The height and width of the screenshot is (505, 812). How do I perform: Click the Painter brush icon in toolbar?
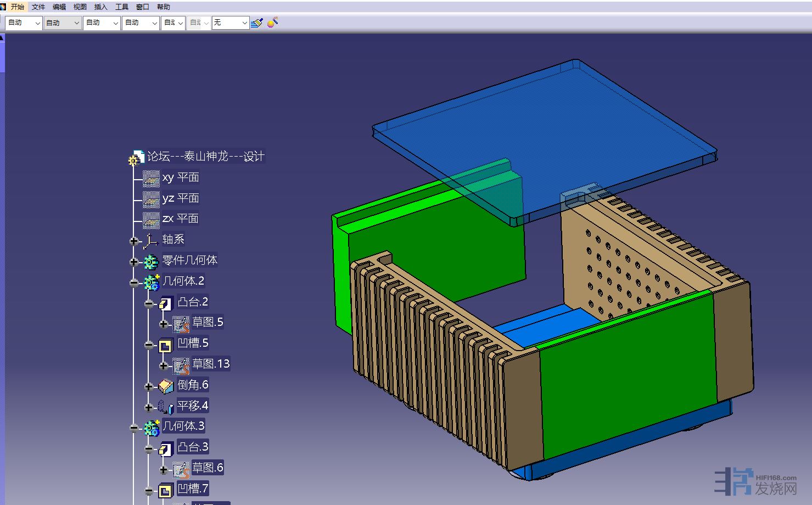[256, 23]
